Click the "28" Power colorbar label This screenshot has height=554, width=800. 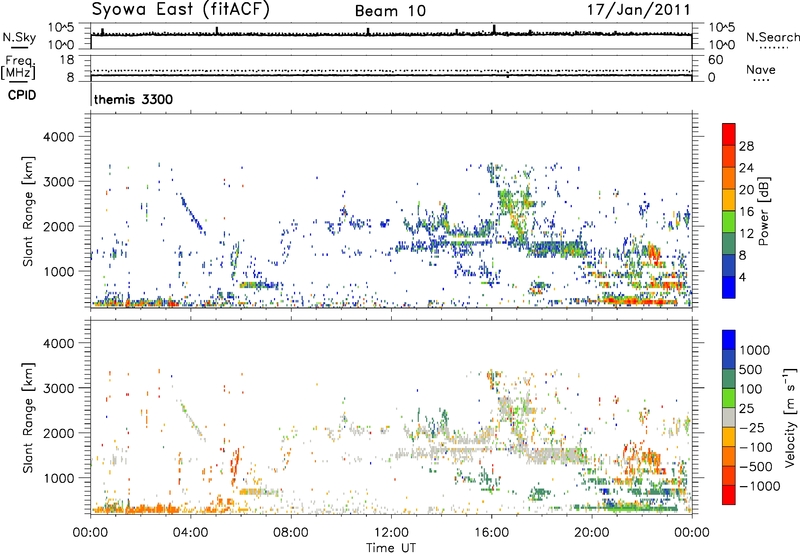point(746,146)
